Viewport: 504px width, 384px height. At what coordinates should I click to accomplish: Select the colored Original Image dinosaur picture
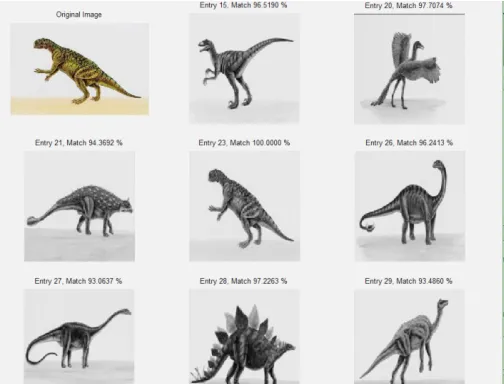(x=80, y=69)
